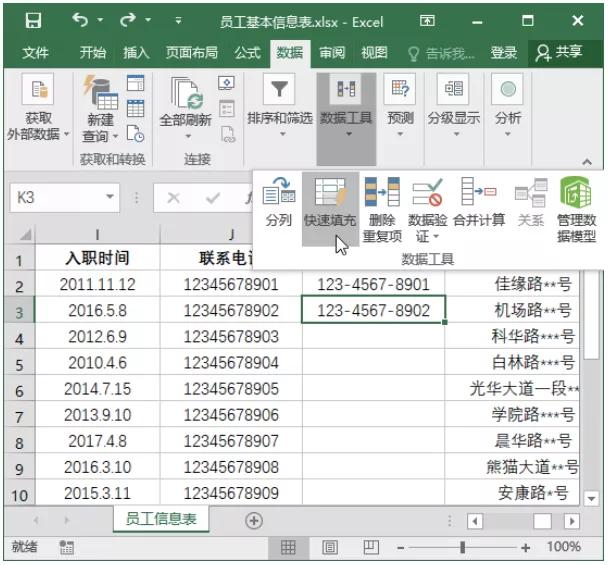Screen dimensions: 608x565
Task: Select cell with date 2013.9.10
Action: 97,415
